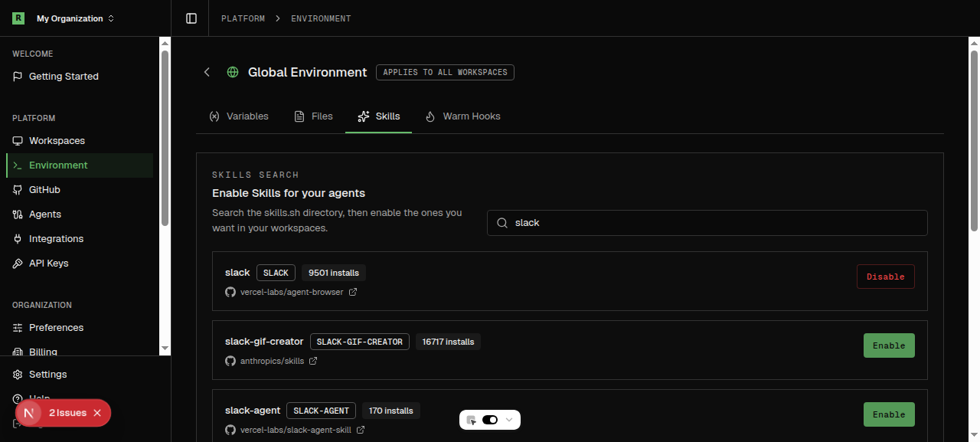Go back with the left chevron arrow
The width and height of the screenshot is (980, 442).
tap(207, 72)
